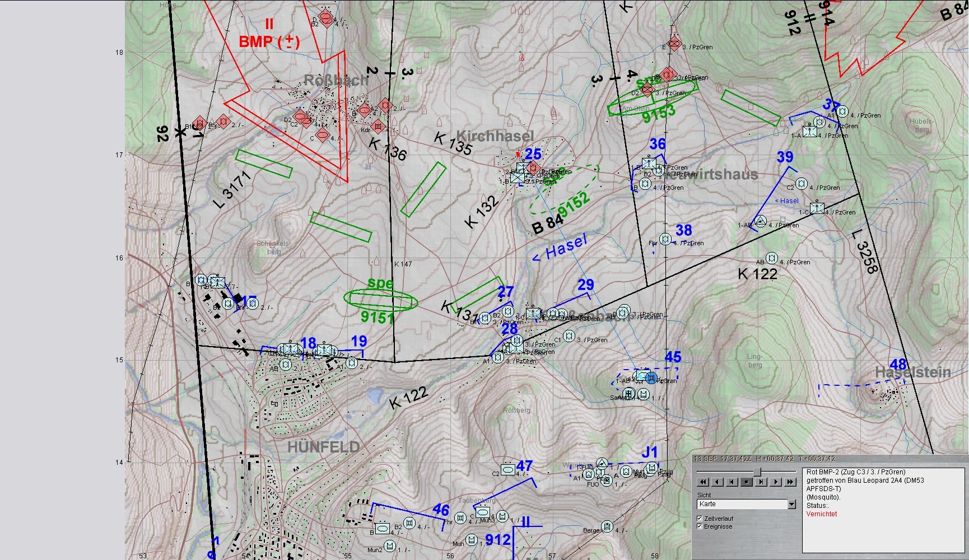
Task: Select the Fhr unit symbol near position 38
Action: click(x=665, y=240)
